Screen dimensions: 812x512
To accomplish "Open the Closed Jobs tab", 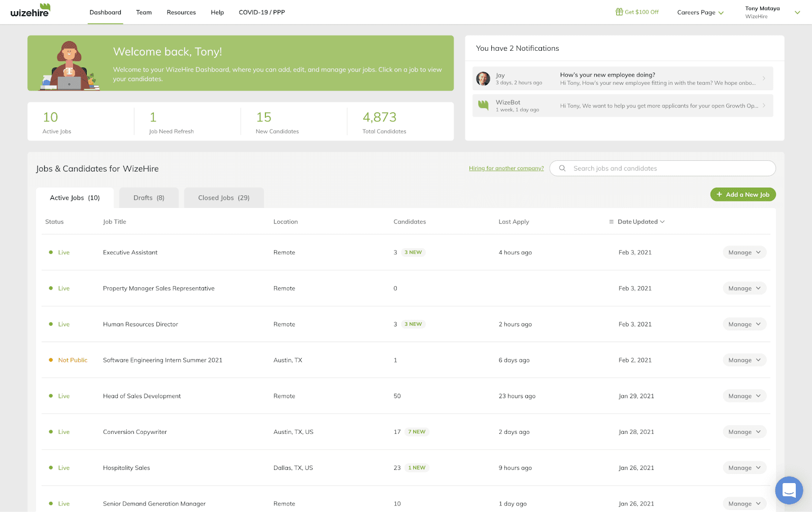I will tap(223, 197).
